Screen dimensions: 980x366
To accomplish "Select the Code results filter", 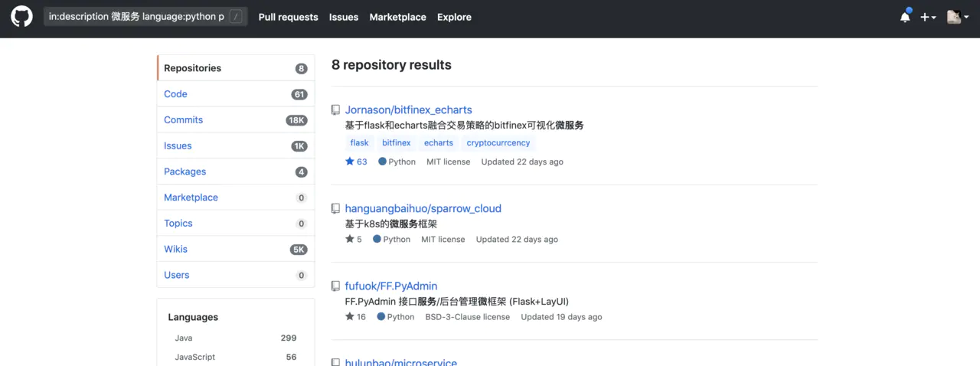I will coord(236,94).
